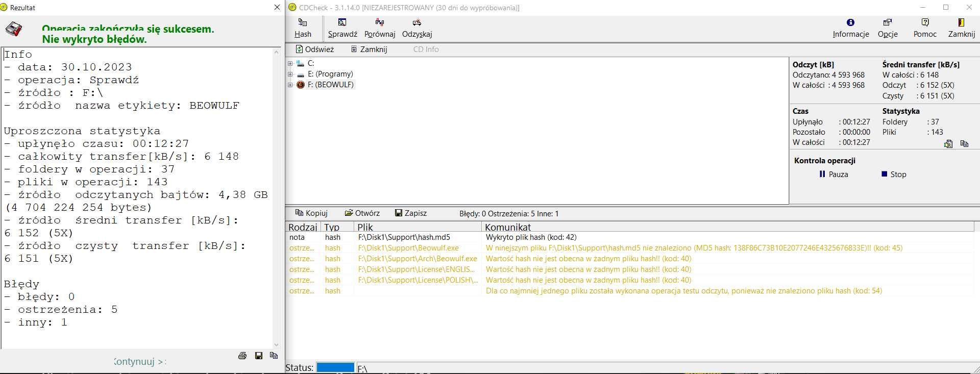
Task: Open a log file with Otwórz
Action: click(362, 213)
